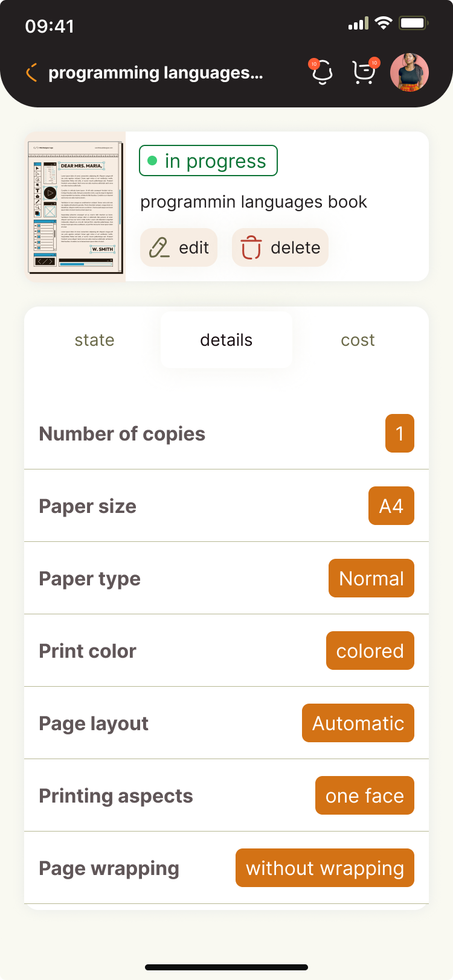This screenshot has height=980, width=453.
Task: Tap the user profile avatar
Action: [x=410, y=72]
